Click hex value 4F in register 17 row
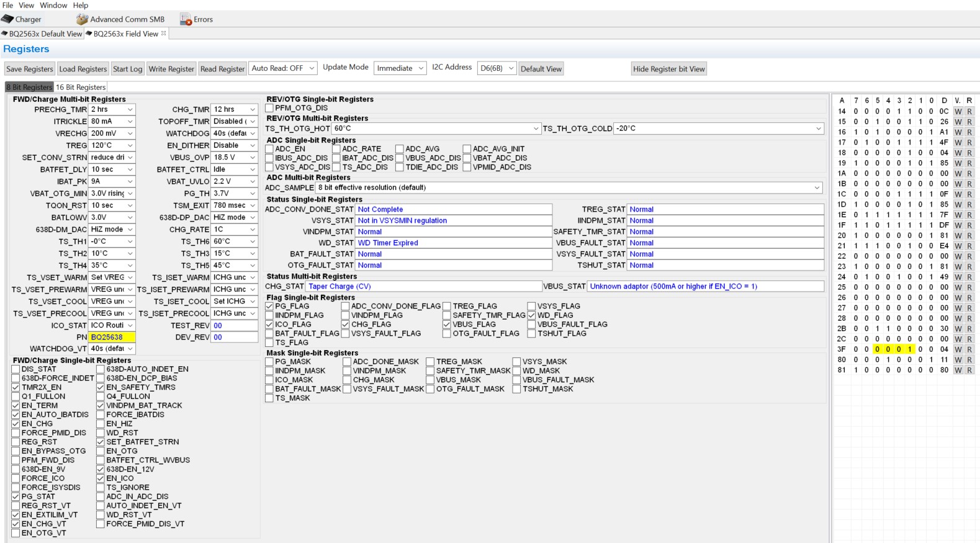Image resolution: width=980 pixels, height=543 pixels. click(944, 142)
